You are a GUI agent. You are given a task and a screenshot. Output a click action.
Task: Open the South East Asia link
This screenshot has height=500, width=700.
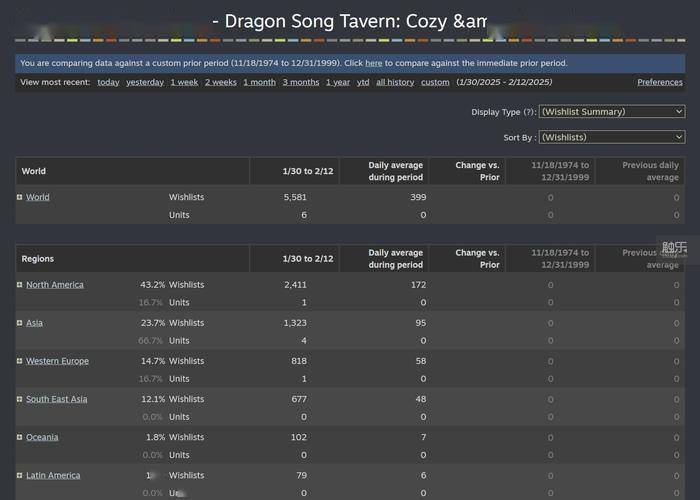click(x=56, y=399)
